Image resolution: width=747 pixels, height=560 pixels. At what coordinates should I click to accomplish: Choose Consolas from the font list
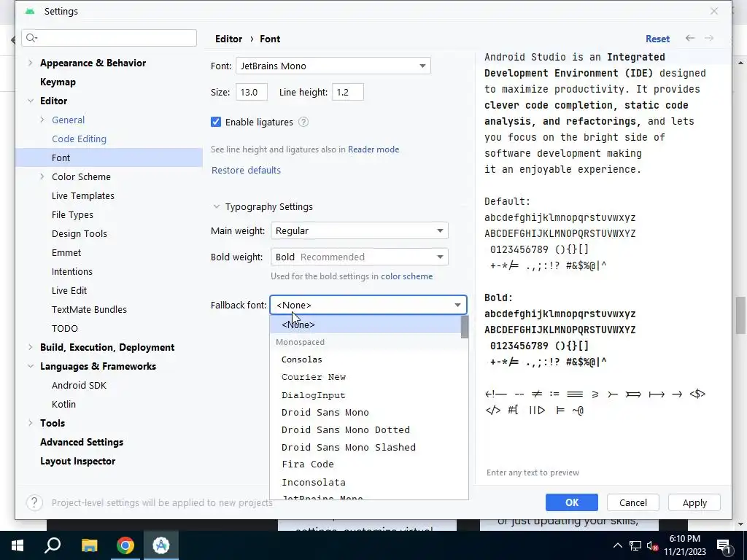365,359
